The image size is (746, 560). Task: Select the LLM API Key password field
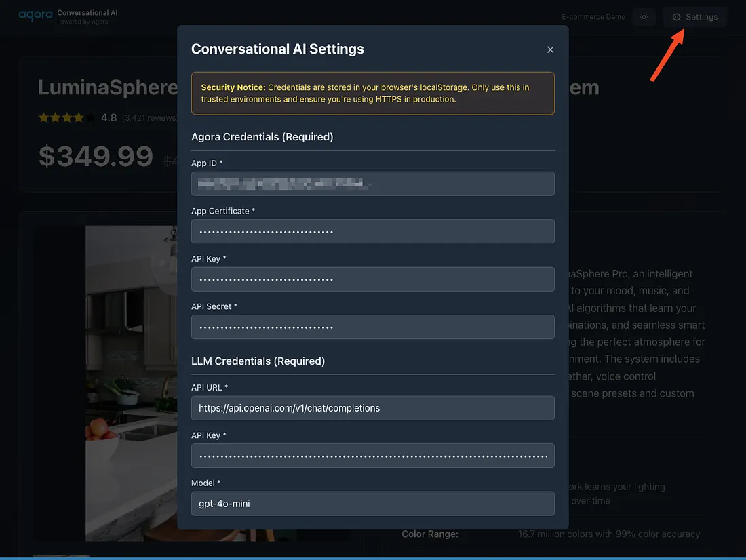tap(372, 456)
